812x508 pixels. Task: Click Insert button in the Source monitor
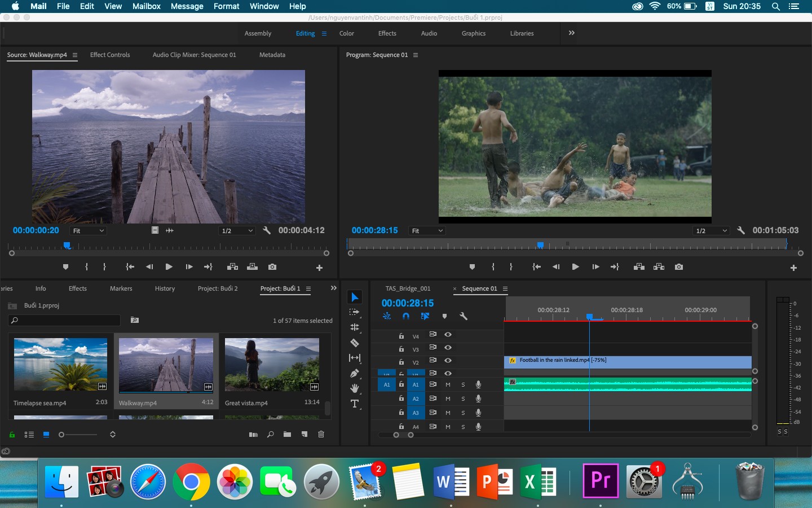232,267
